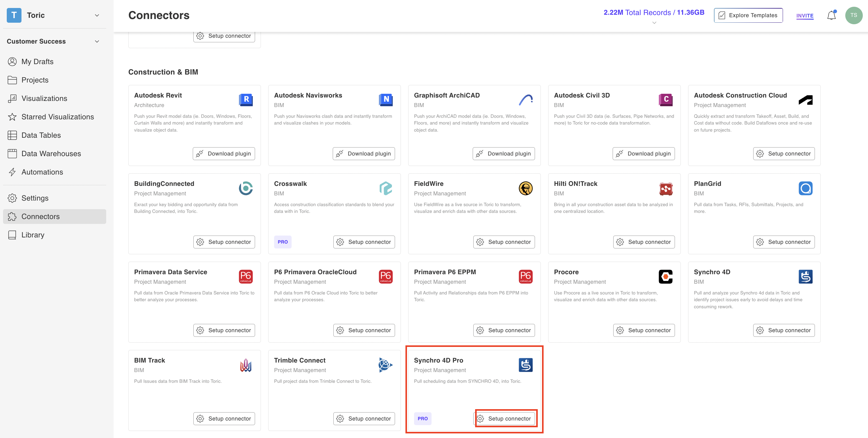Click the Autodesk Civil 3D logo icon
868x438 pixels.
[665, 100]
